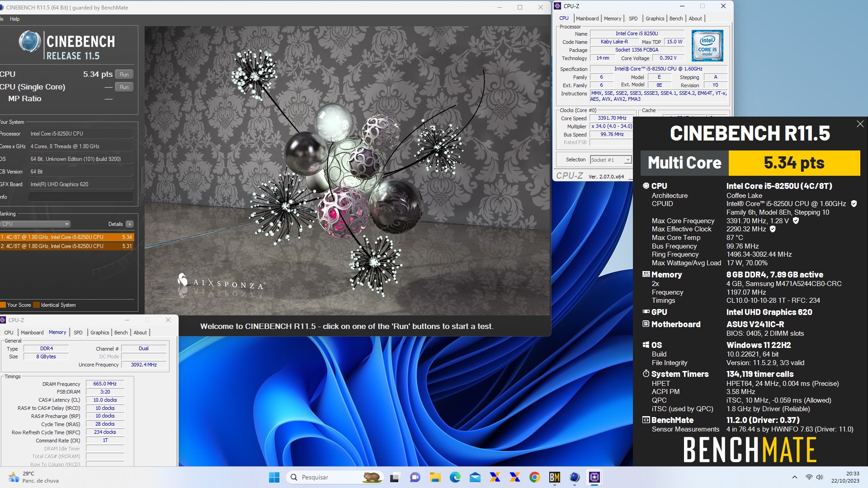868x488 pixels.
Task: Click the Max Core Frequency shield icon
Action: 796,221
